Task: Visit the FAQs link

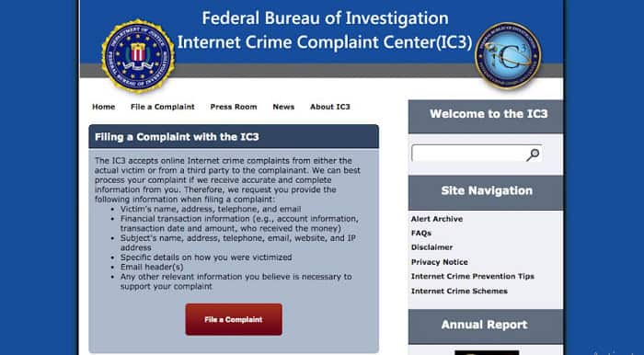Action: [421, 233]
